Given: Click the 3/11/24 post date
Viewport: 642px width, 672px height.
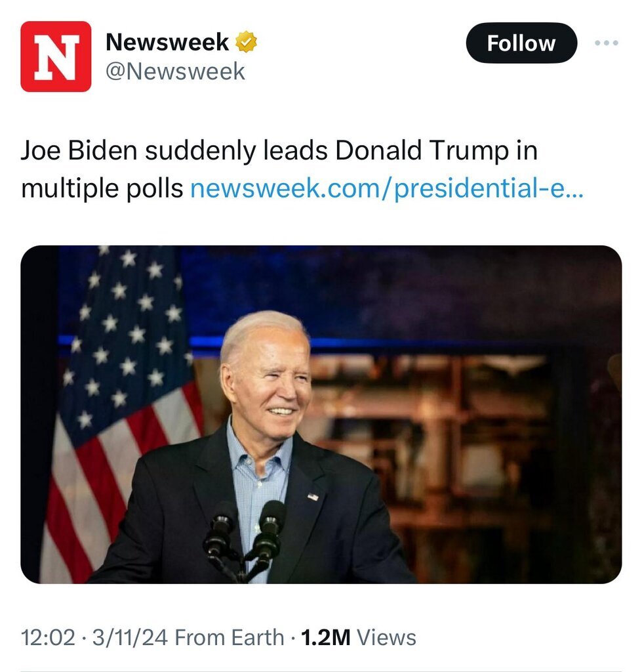Looking at the screenshot, I should (x=129, y=637).
